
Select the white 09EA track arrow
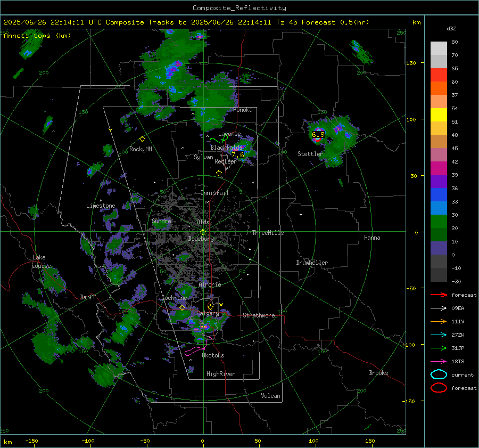point(439,308)
